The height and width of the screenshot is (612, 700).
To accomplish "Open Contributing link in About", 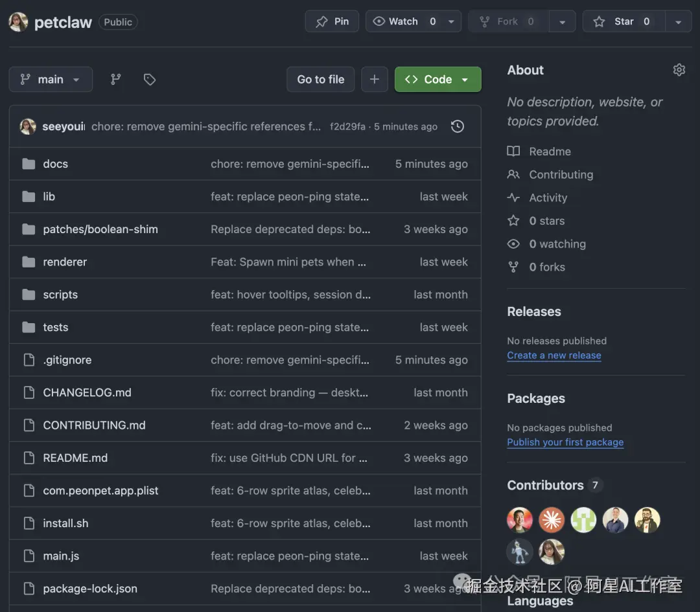I will pyautogui.click(x=561, y=175).
